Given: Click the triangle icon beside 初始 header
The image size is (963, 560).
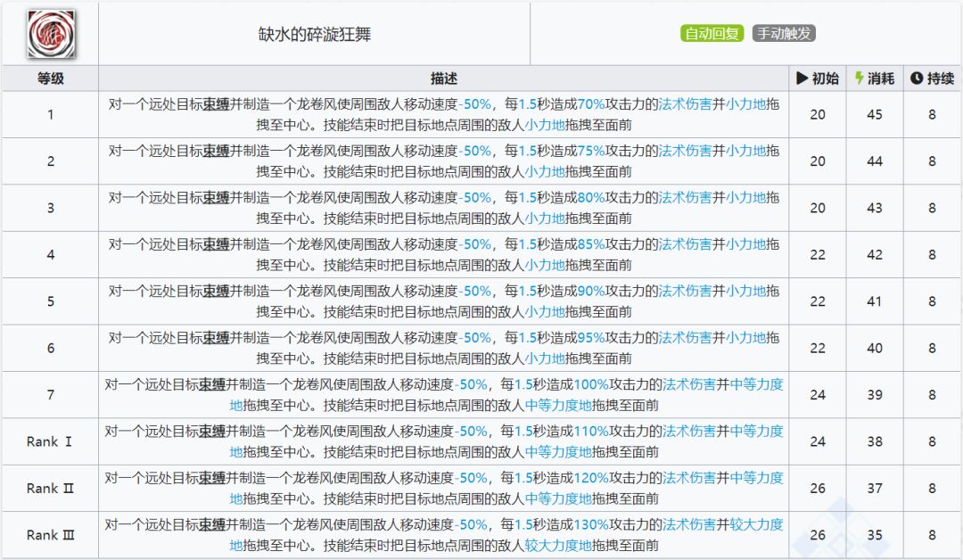Looking at the screenshot, I should (802, 78).
